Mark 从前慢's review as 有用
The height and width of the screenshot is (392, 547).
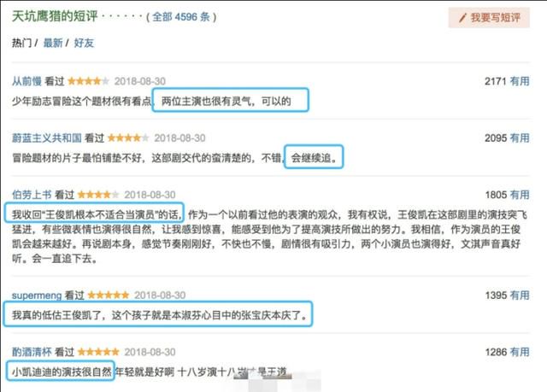(x=520, y=81)
